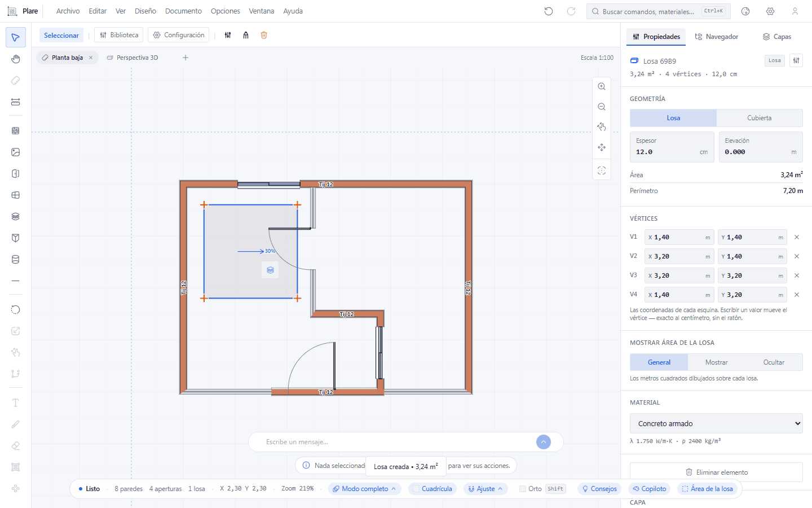
Task: Choose Mostrar for slab area display
Action: point(716,362)
